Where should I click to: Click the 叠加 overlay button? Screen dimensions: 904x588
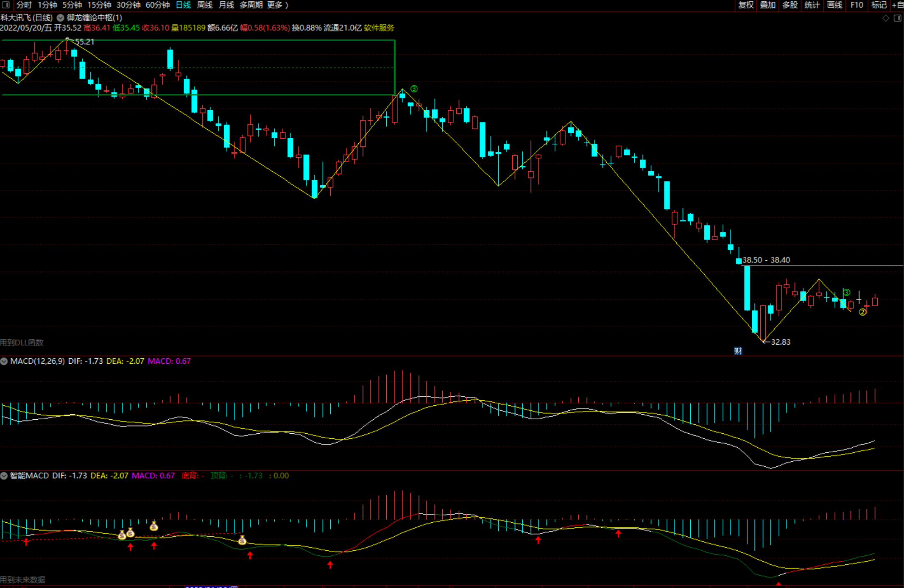click(x=767, y=5)
